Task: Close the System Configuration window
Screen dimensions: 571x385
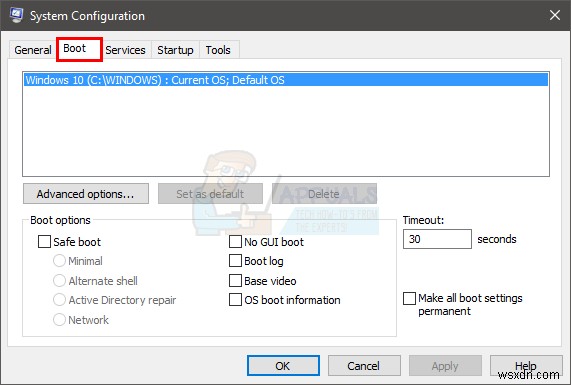Action: (x=555, y=15)
